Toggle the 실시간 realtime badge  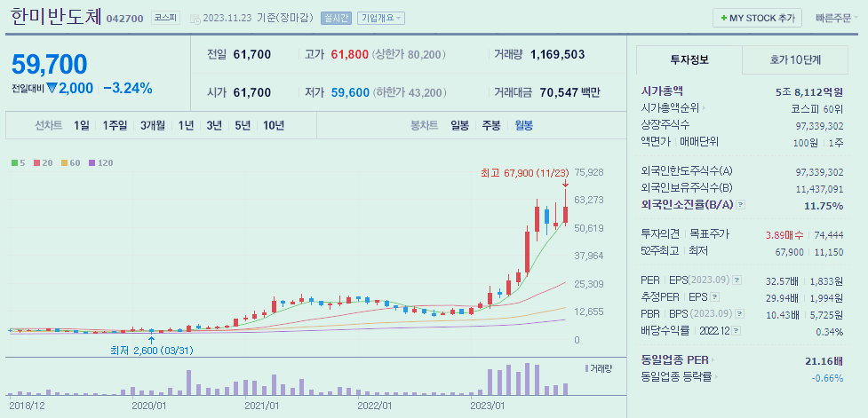pyautogui.click(x=336, y=19)
